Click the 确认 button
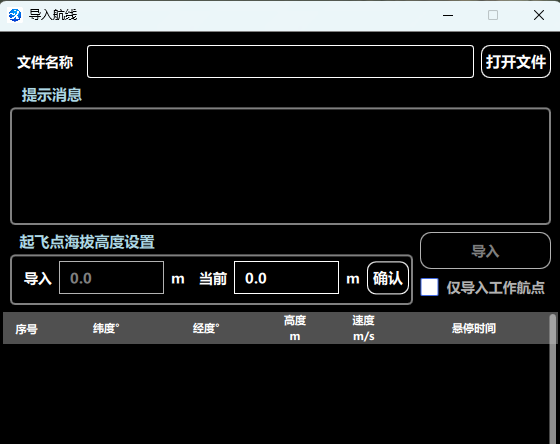 388,278
